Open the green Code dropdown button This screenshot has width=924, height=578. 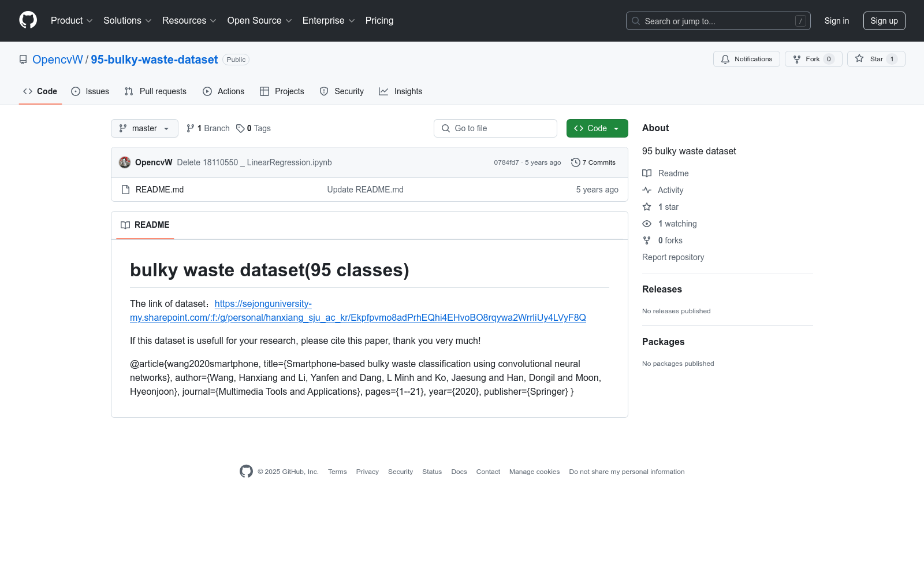[597, 128]
